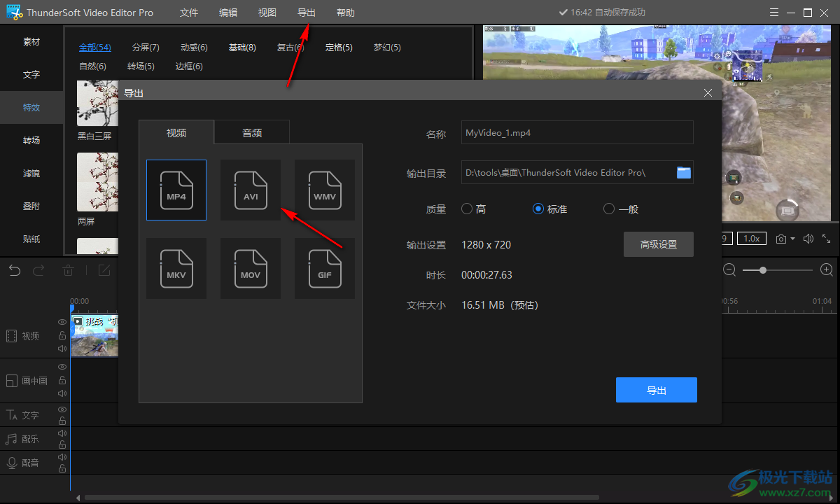The image size is (840, 504).
Task: Filter effects by 全部(54) category
Action: (x=95, y=48)
